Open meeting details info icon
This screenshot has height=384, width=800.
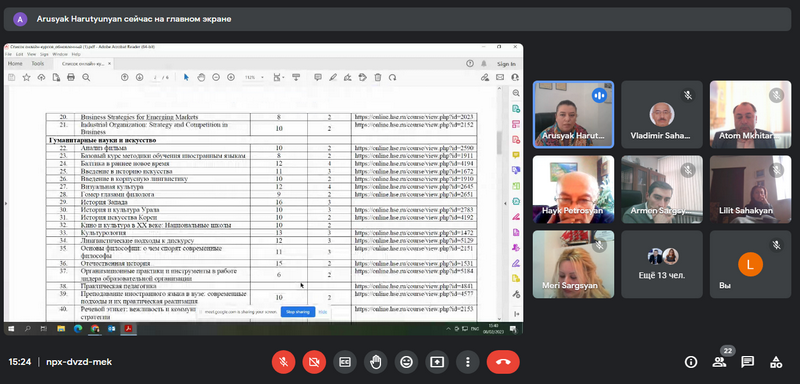click(x=691, y=362)
